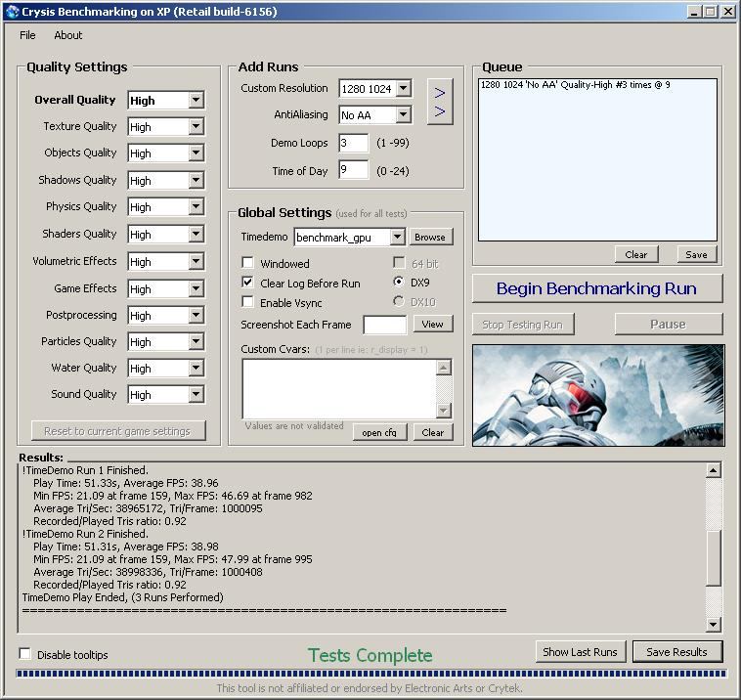Toggle the Windowed checkbox

coord(247,263)
